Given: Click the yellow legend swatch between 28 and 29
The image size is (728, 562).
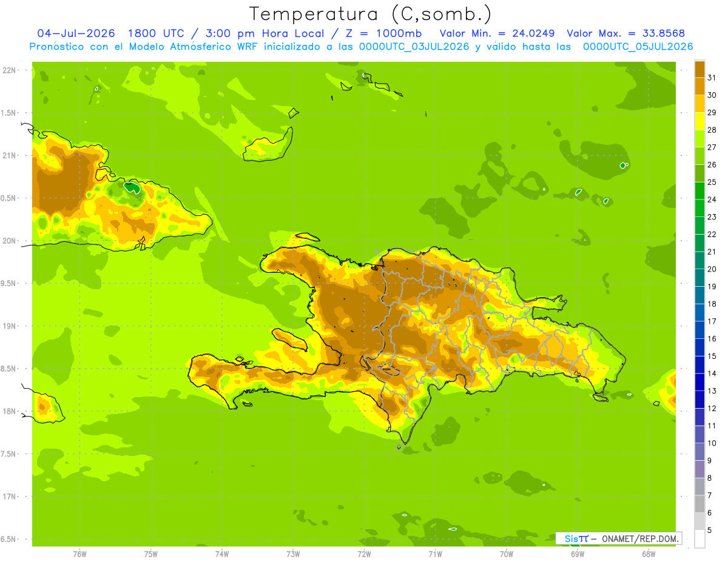Looking at the screenshot, I should [x=699, y=121].
